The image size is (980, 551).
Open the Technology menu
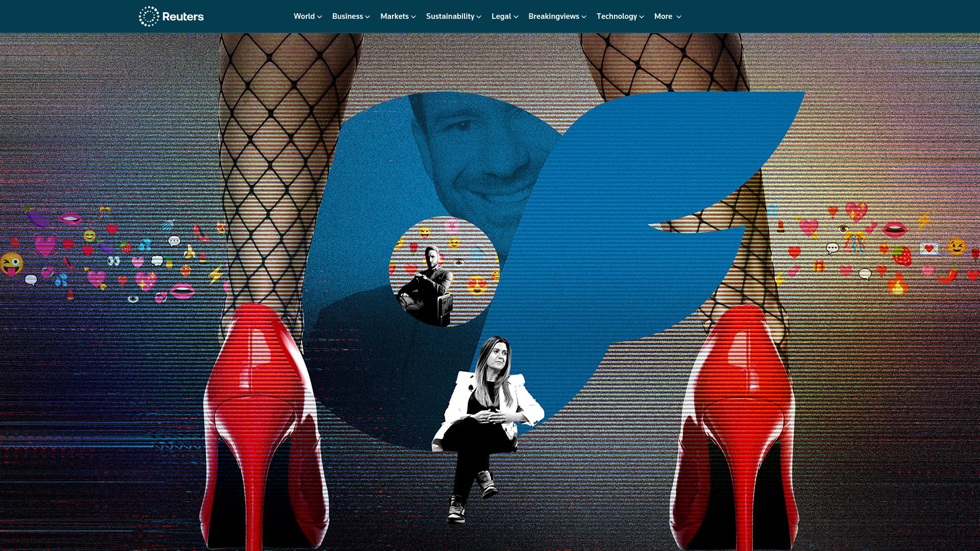click(620, 16)
